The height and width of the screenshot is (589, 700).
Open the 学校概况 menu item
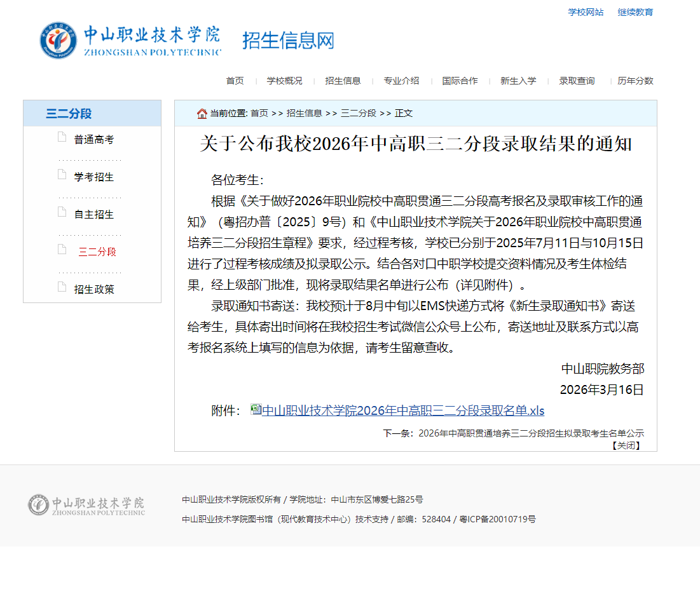click(284, 81)
